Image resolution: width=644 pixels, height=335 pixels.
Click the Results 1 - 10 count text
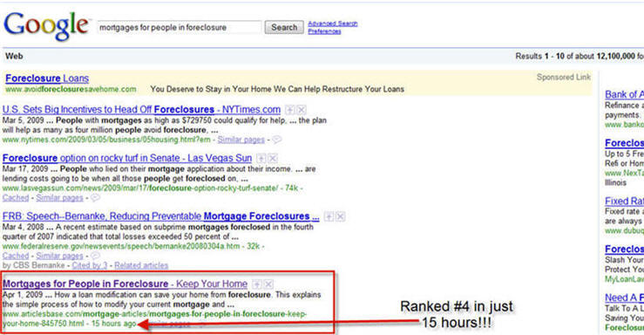click(x=580, y=56)
